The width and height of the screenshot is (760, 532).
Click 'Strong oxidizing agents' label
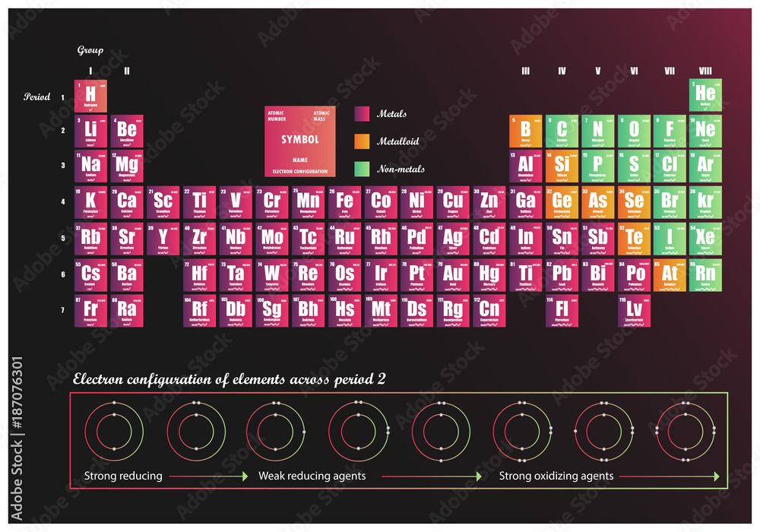pos(556,476)
